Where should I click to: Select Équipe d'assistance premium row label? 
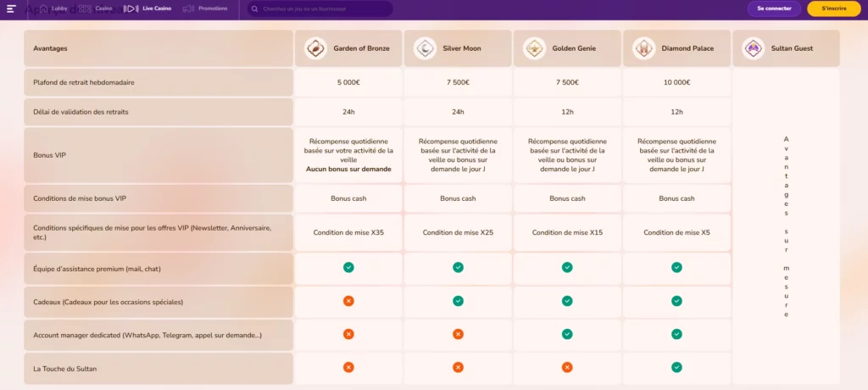[x=97, y=269]
